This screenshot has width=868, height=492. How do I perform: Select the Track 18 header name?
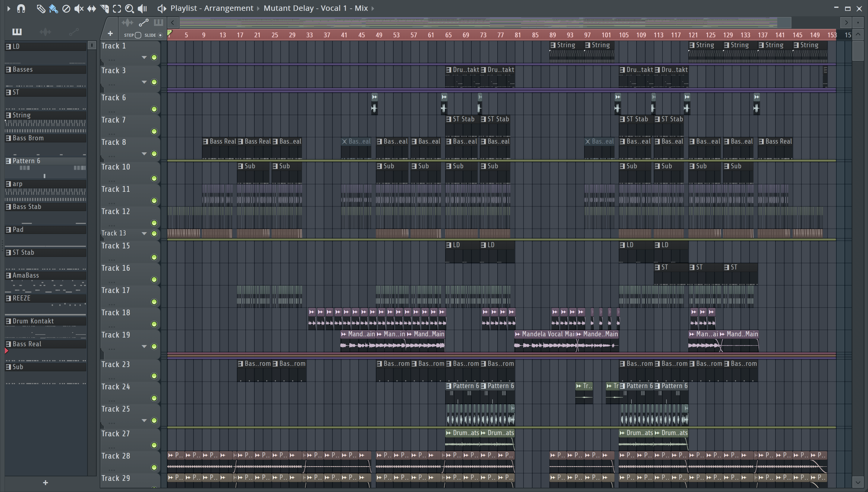[x=116, y=313]
